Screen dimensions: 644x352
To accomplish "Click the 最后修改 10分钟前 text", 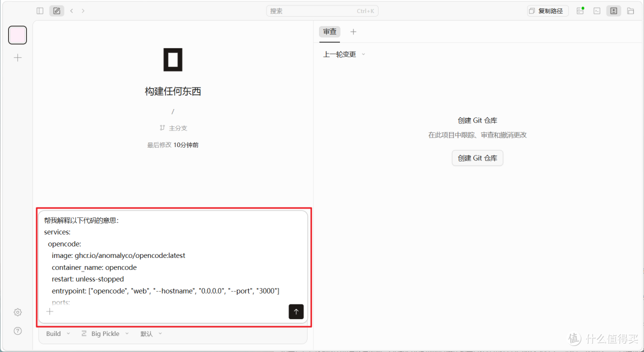I will [x=173, y=145].
